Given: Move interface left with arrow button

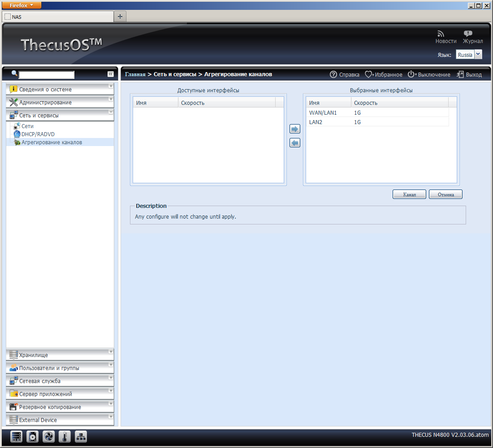Looking at the screenshot, I should (x=294, y=143).
